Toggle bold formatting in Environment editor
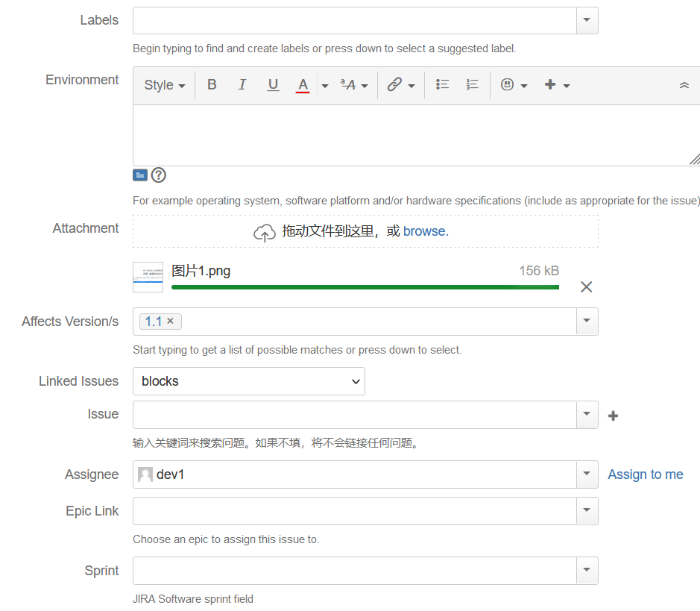Image resolution: width=700 pixels, height=611 pixels. 212,85
